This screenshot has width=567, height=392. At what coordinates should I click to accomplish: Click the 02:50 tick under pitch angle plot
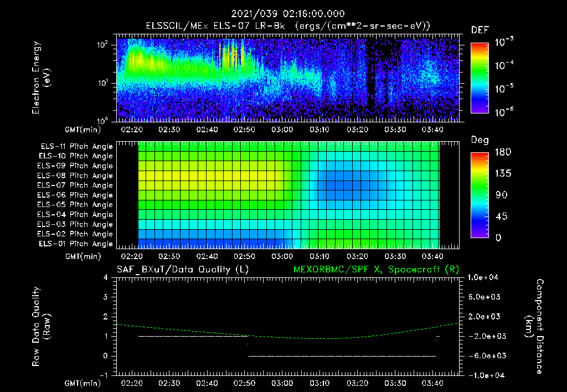click(x=244, y=256)
